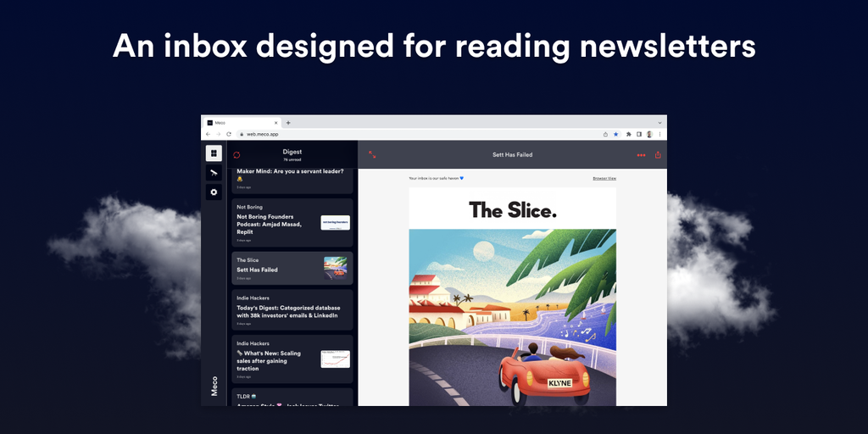This screenshot has height=434, width=868.
Task: Open the three-dot more options menu
Action: tap(641, 155)
